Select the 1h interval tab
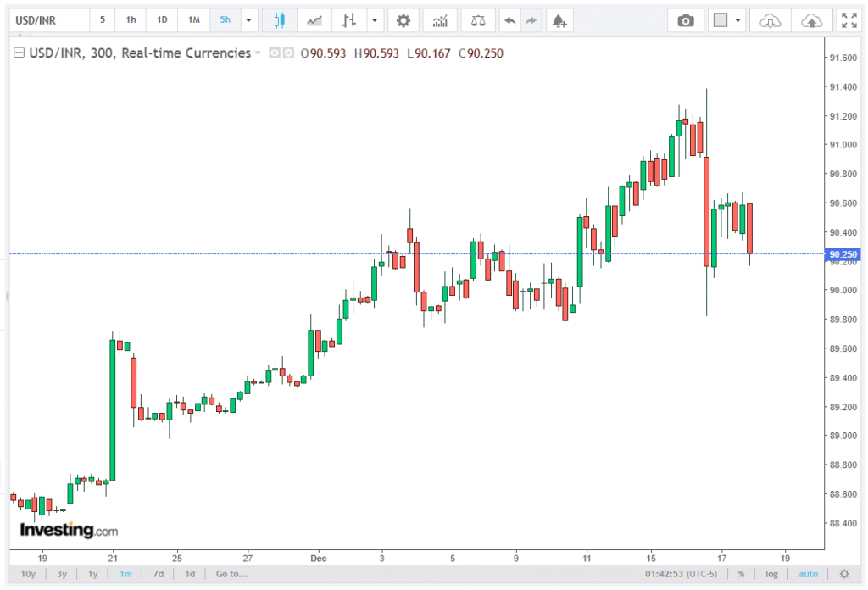 [131, 20]
